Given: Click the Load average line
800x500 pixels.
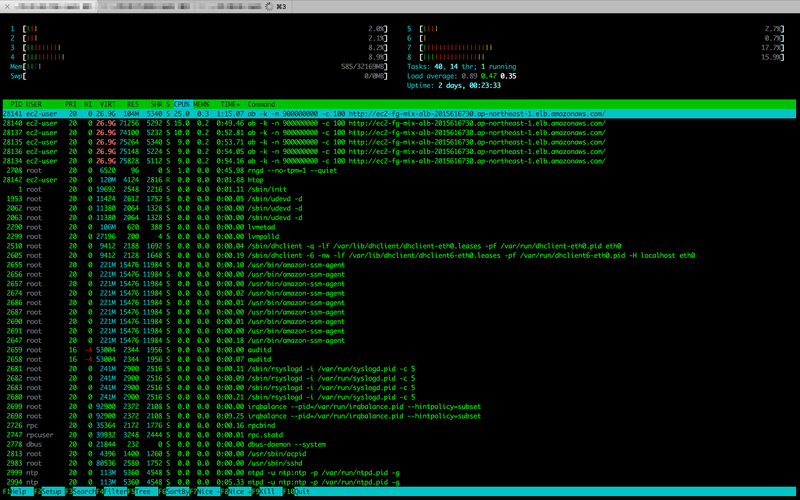Looking at the screenshot, I should pos(462,76).
